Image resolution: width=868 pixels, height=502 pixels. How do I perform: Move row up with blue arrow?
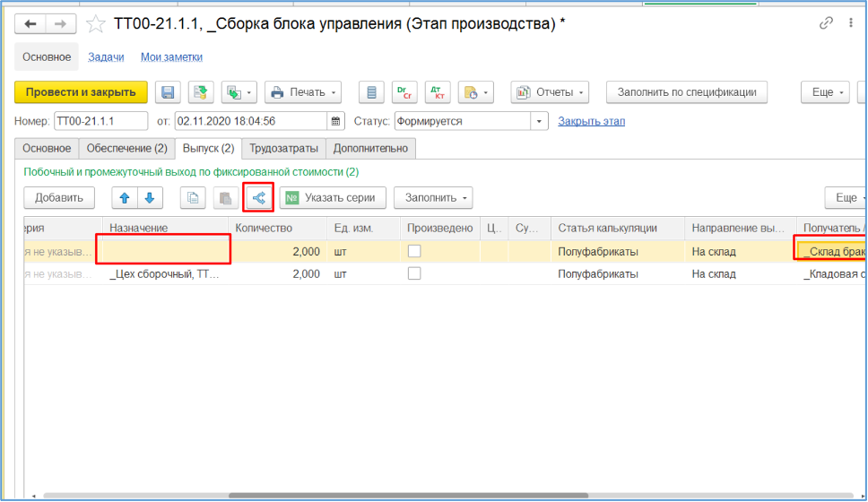pyautogui.click(x=125, y=197)
